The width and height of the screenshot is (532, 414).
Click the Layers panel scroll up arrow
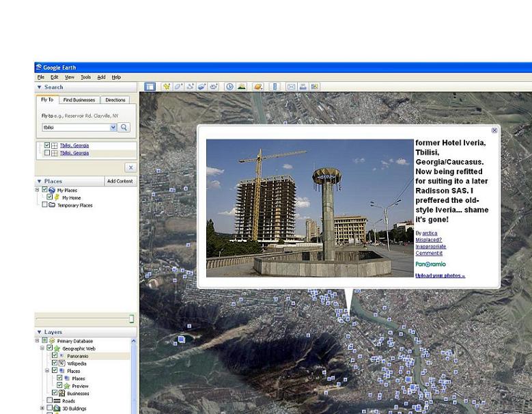pyautogui.click(x=134, y=342)
